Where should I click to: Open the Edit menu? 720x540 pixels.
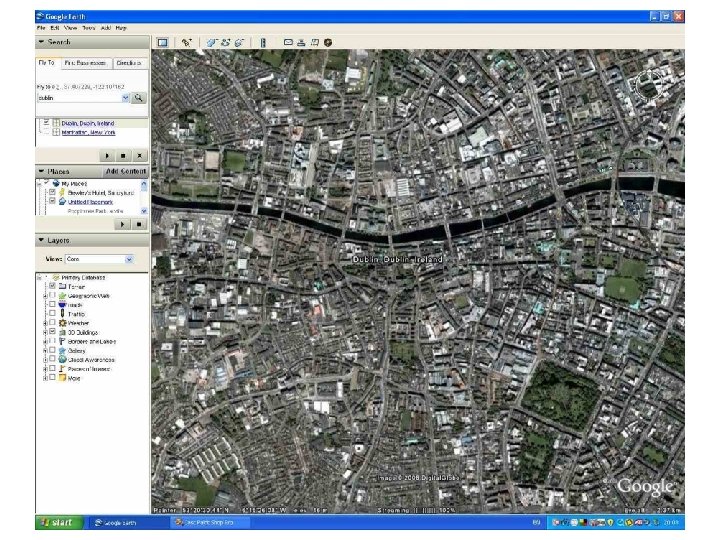(55, 28)
